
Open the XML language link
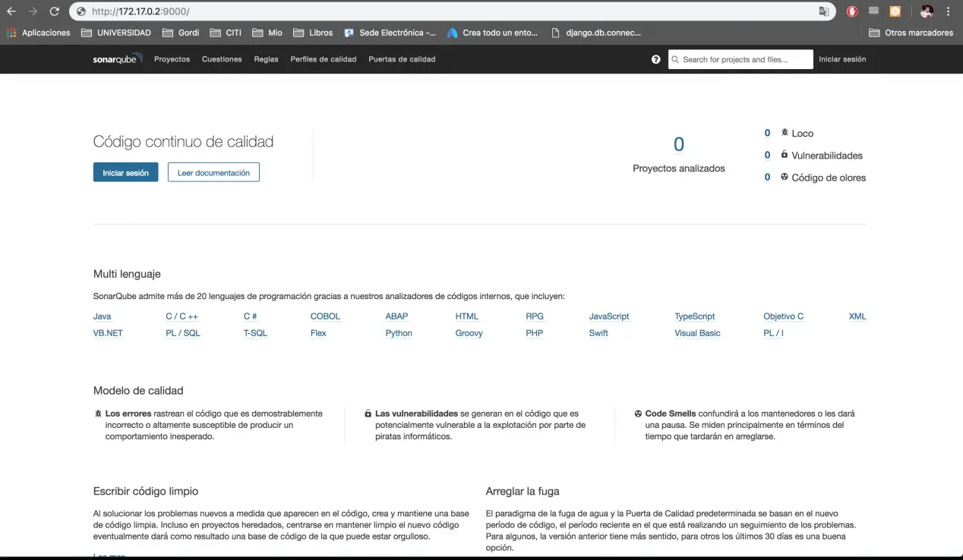857,316
